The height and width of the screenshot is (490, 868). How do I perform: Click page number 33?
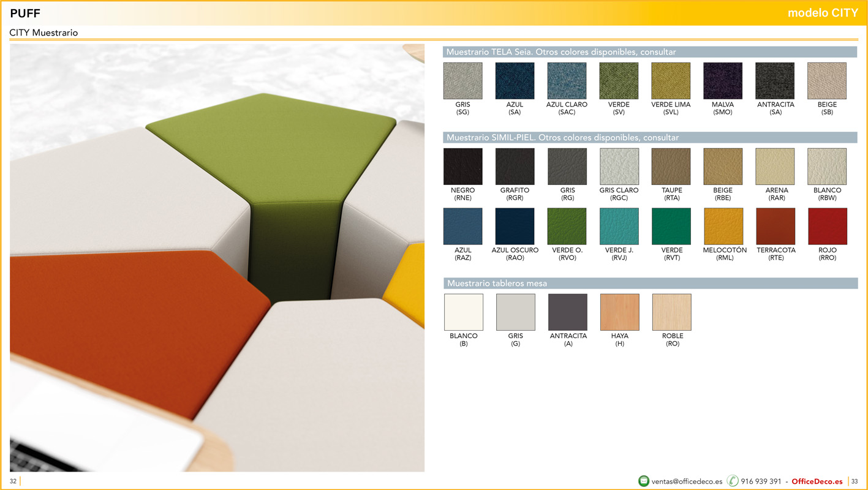tap(855, 481)
